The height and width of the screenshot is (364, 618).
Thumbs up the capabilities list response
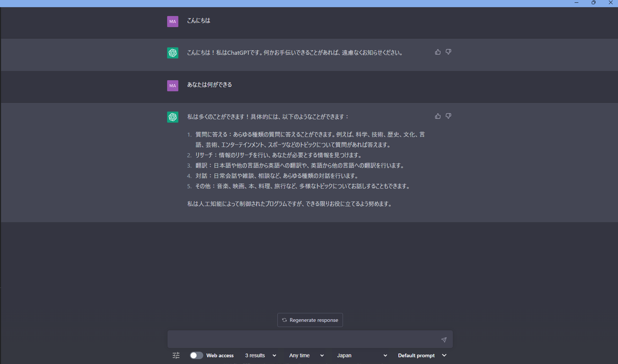(438, 116)
